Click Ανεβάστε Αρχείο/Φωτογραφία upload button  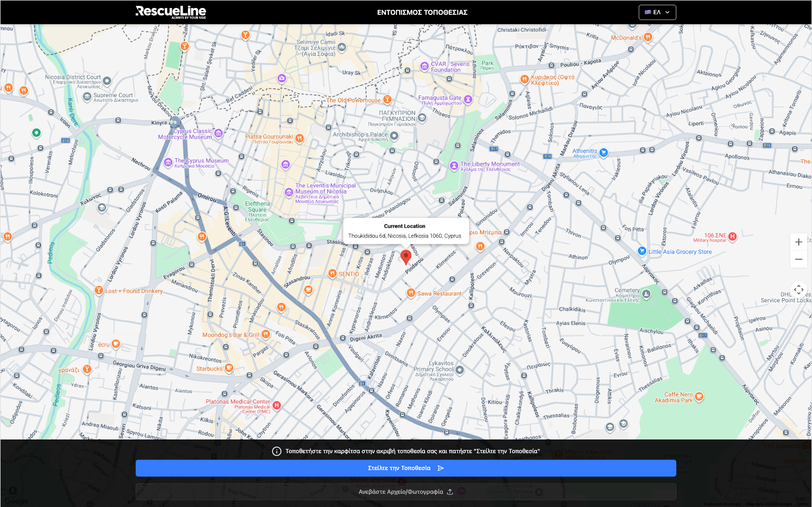(x=405, y=492)
